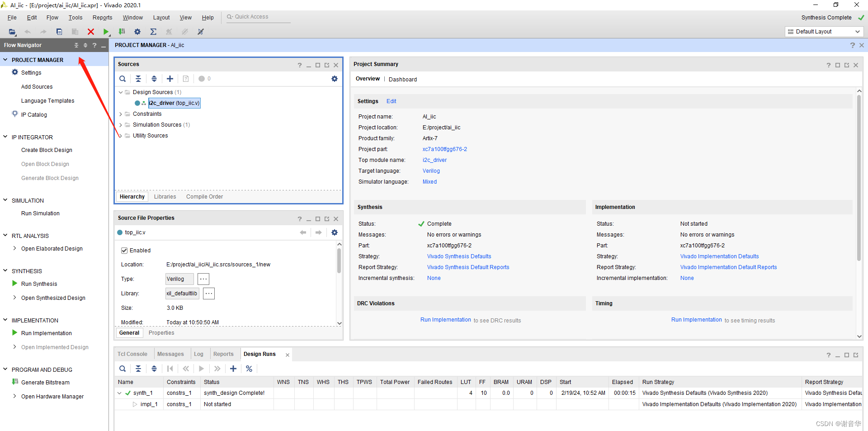Click Run Synthesis in Flow Navigator
The width and height of the screenshot is (868, 431).
(x=39, y=284)
